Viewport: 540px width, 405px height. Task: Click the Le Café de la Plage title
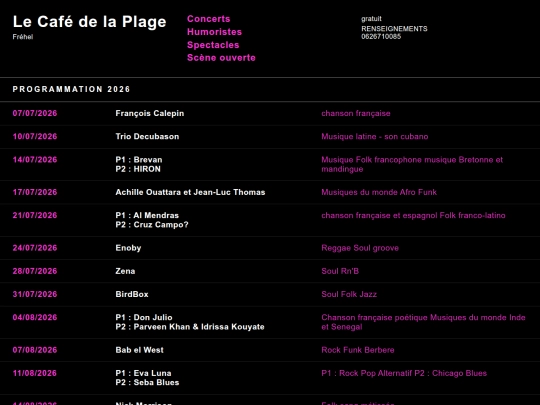coord(90,22)
